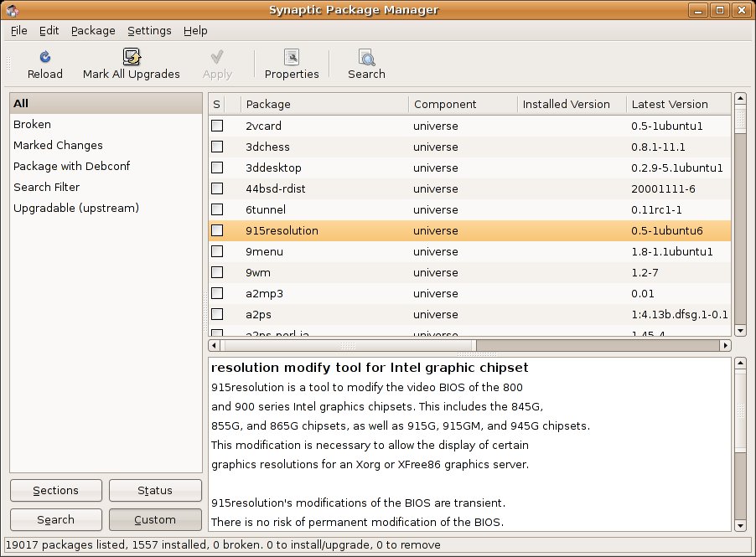Toggle status checkbox for a2mp3

(x=217, y=293)
